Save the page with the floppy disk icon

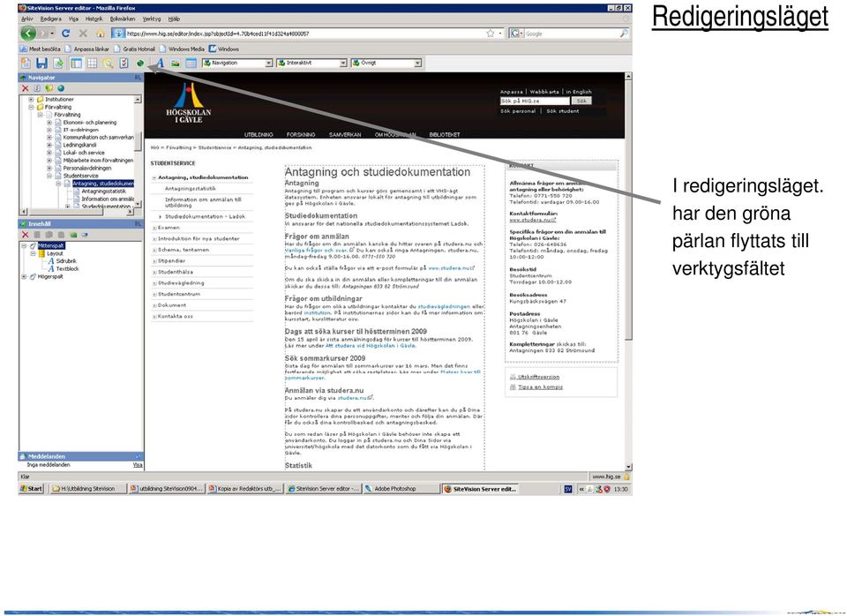(41, 64)
